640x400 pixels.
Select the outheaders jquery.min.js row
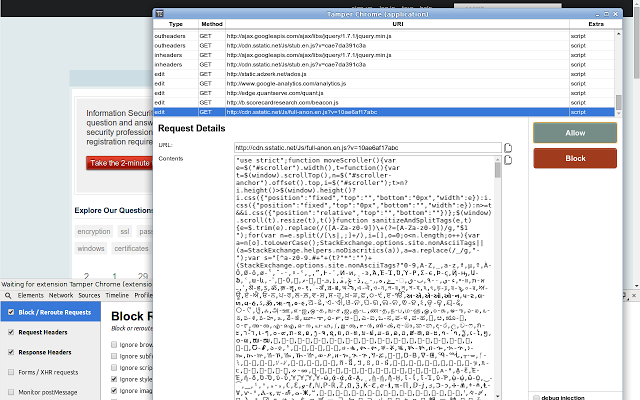click(384, 36)
